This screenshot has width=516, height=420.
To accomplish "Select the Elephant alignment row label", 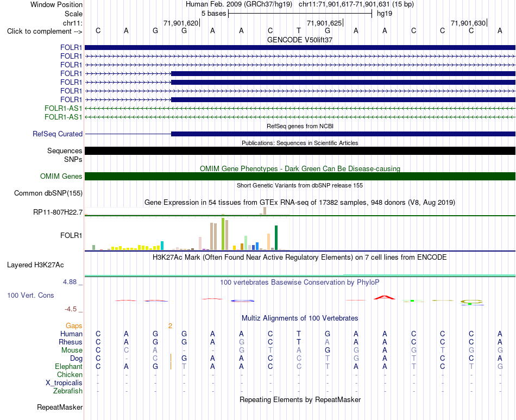I will 68,367.
